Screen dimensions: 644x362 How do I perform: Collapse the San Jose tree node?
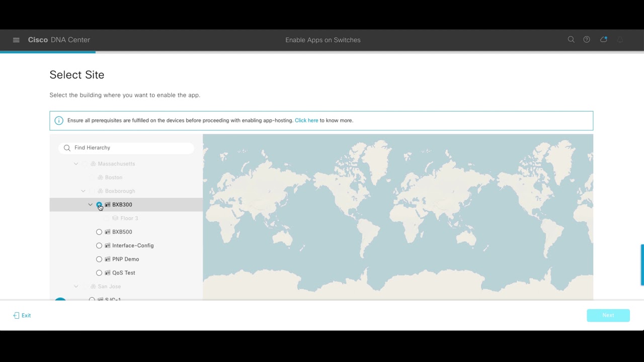tap(76, 287)
